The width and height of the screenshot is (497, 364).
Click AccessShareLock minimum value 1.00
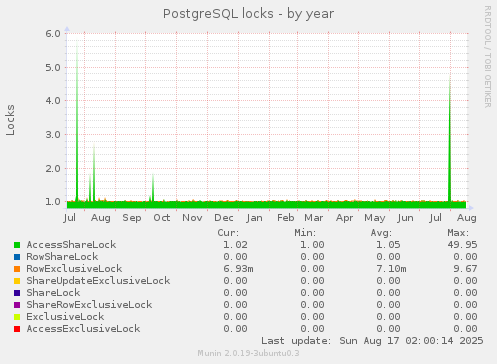pos(312,245)
